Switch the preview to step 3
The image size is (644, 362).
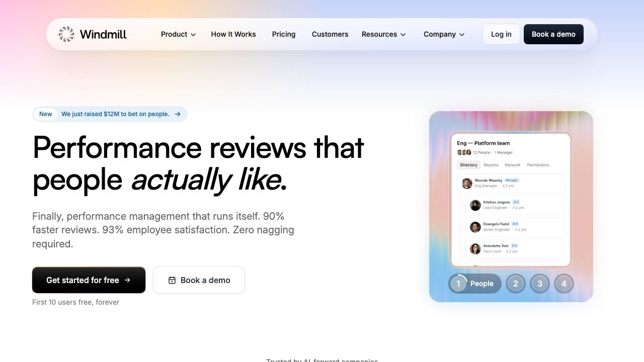540,284
